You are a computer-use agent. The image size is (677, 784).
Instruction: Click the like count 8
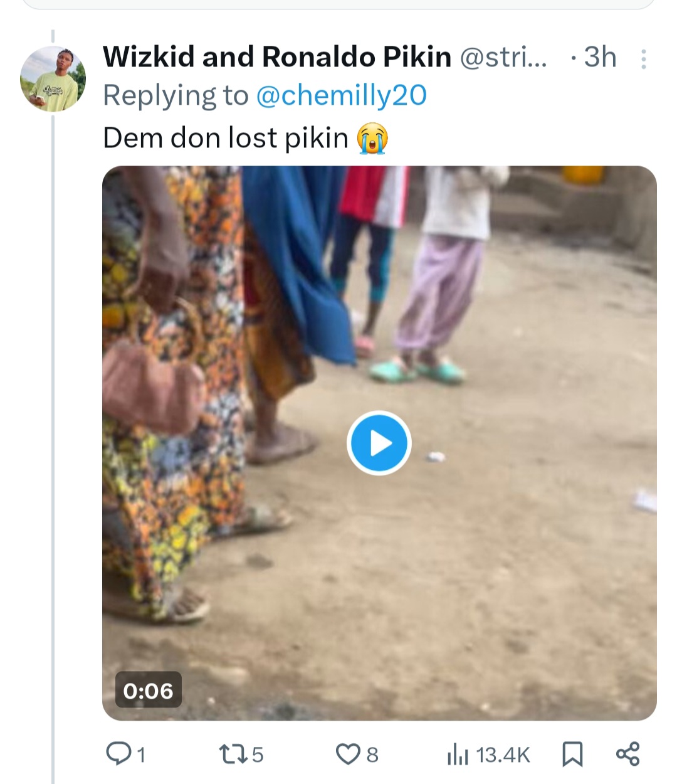372,754
